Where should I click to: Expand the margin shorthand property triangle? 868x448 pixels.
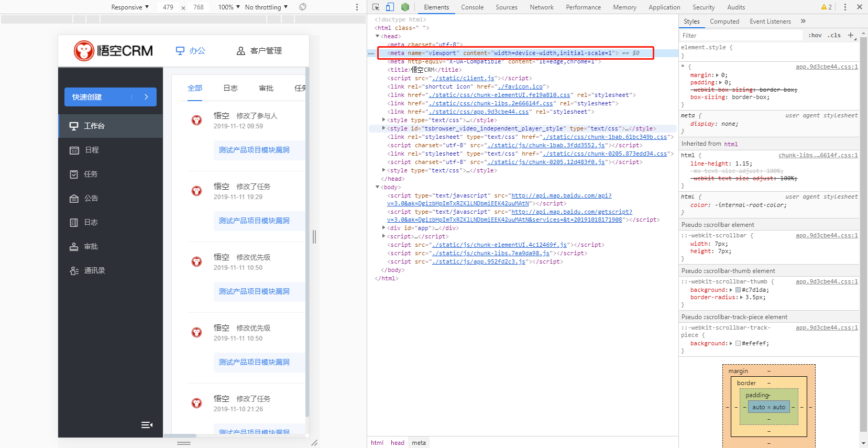(x=718, y=75)
